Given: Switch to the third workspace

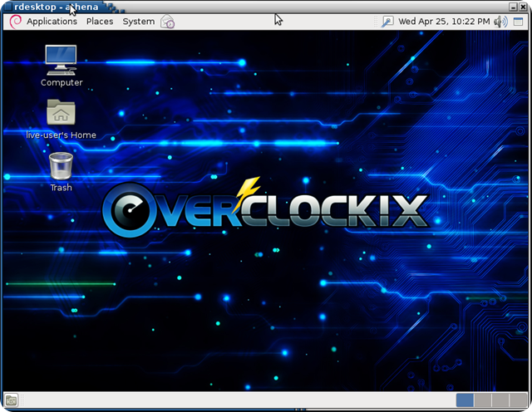Looking at the screenshot, I should click(x=500, y=400).
